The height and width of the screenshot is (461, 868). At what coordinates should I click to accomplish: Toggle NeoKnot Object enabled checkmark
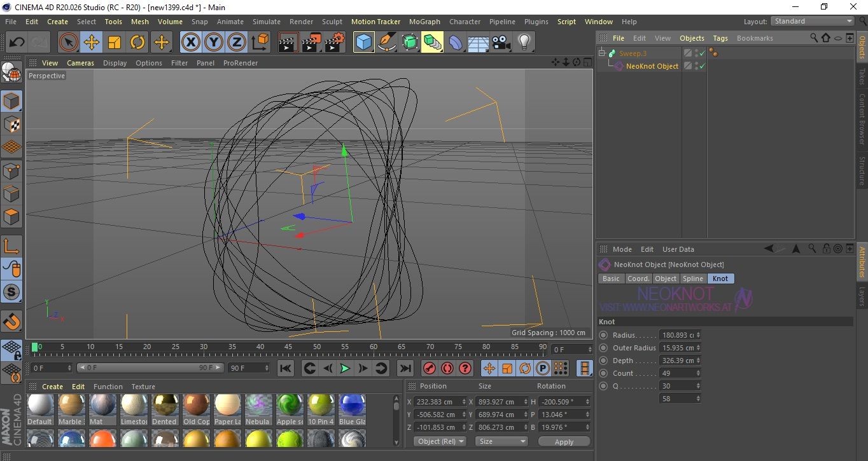pos(703,66)
